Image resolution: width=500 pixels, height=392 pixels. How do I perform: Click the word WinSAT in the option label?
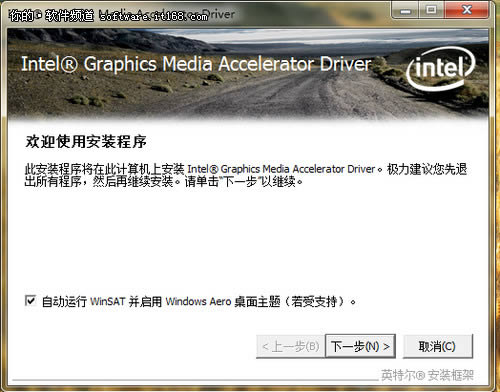click(107, 301)
